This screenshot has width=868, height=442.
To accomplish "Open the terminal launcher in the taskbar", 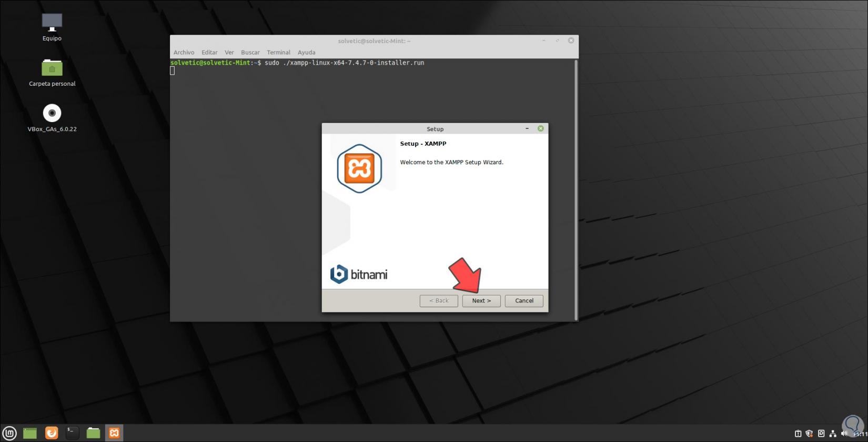I will point(72,433).
